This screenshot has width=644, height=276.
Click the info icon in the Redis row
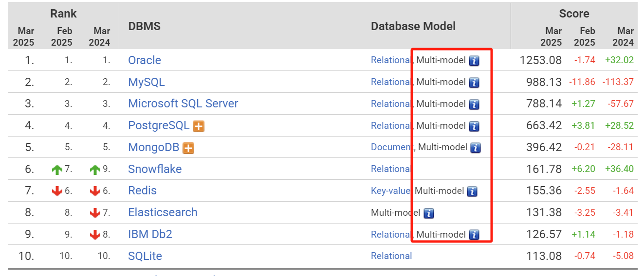tap(472, 191)
